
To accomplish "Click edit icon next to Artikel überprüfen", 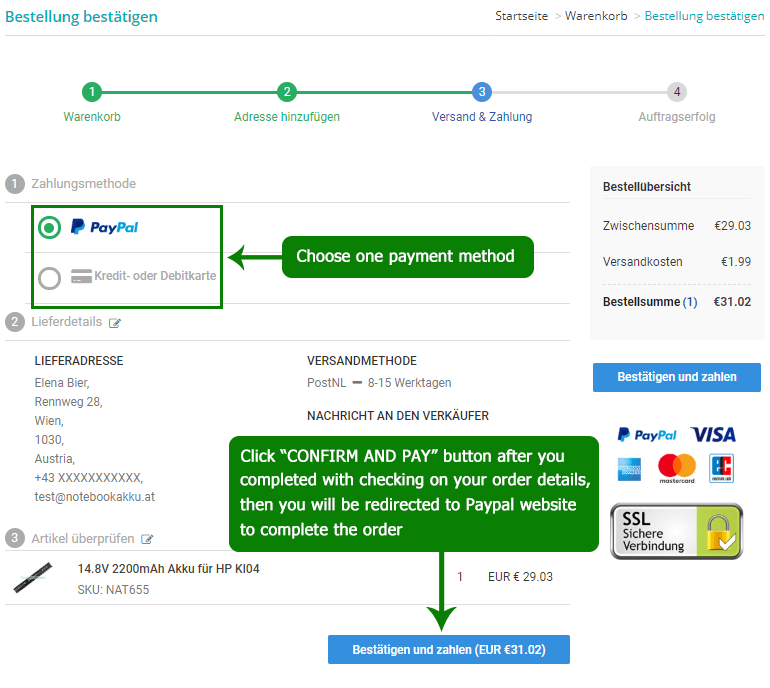I will (147, 539).
